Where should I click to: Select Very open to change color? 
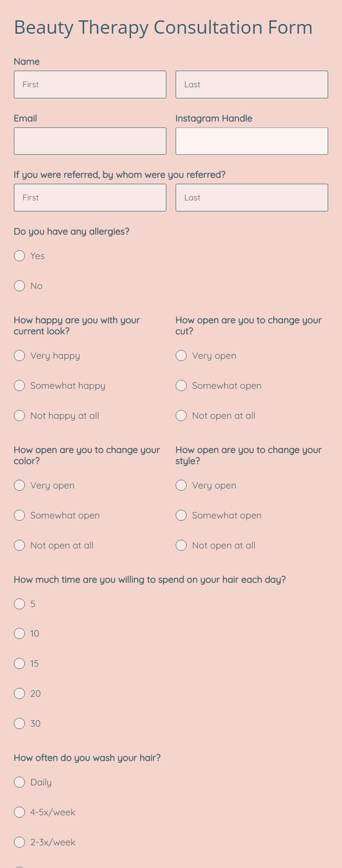(x=19, y=485)
